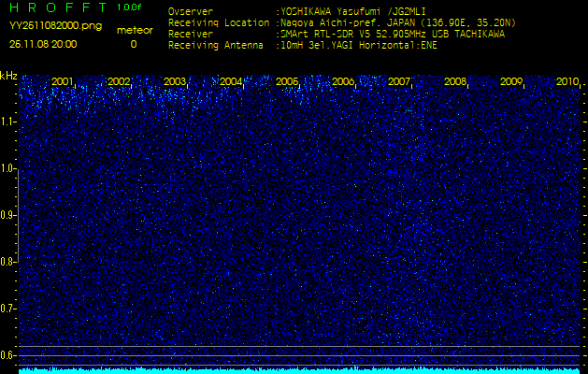The height and width of the screenshot is (374, 588).
Task: Click the meteor label
Action: [133, 30]
